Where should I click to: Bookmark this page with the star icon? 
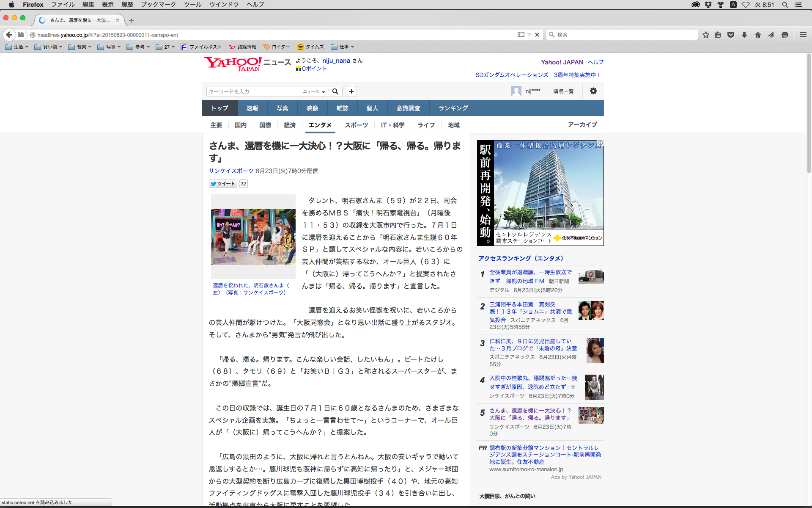click(705, 35)
